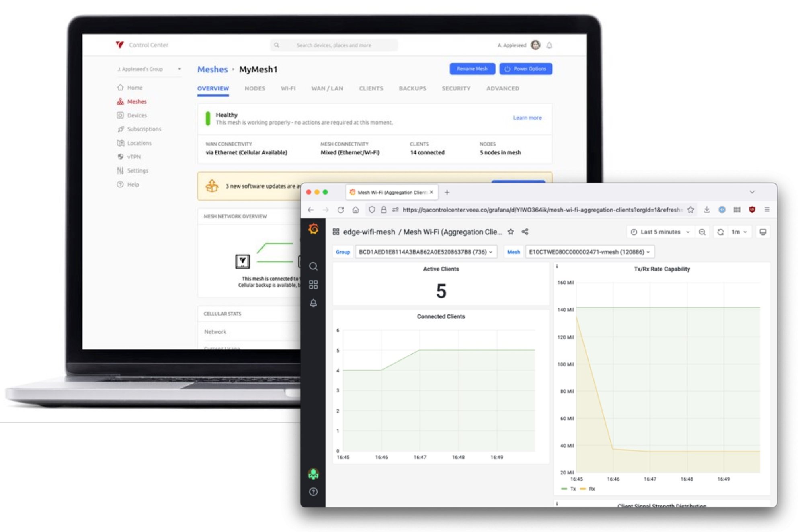Click the zoom out magnifier in Grafana toolbar

click(x=702, y=232)
